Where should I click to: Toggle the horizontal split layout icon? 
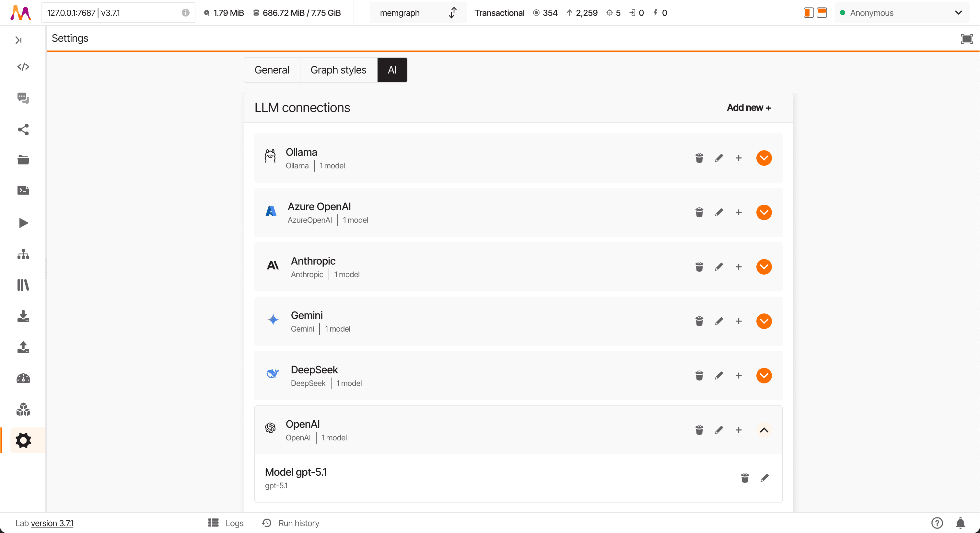pyautogui.click(x=822, y=13)
